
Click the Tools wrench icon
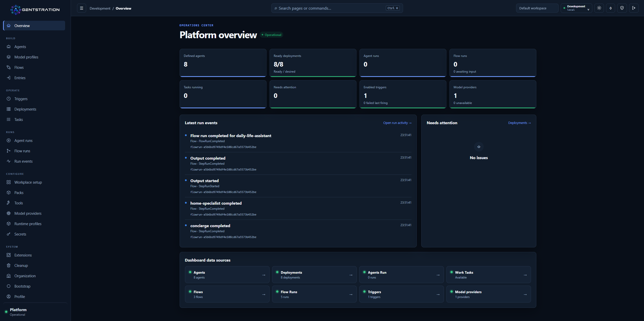(9, 203)
